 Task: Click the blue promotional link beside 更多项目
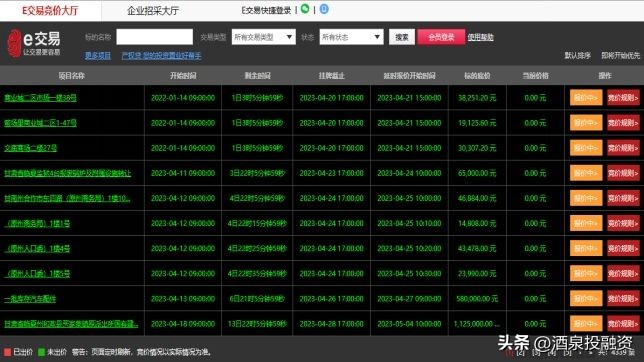coord(161,55)
